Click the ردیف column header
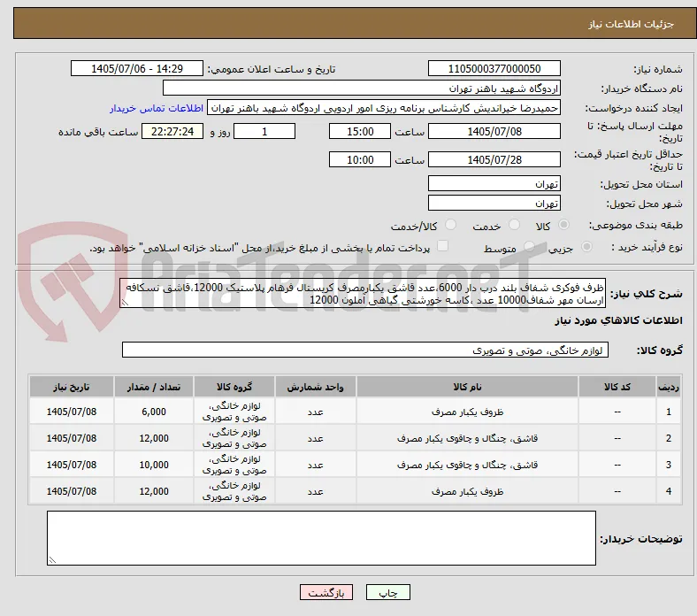697x616 pixels. coord(669,387)
